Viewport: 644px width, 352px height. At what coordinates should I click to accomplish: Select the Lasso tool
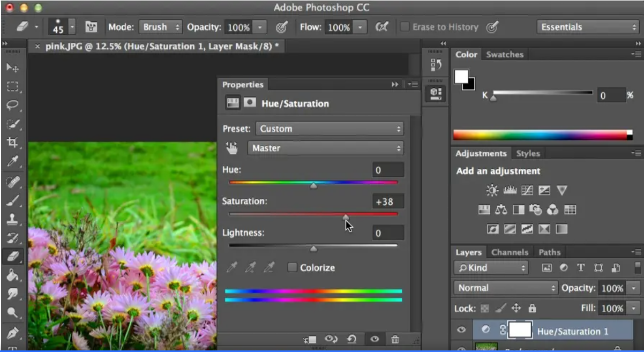pyautogui.click(x=12, y=105)
